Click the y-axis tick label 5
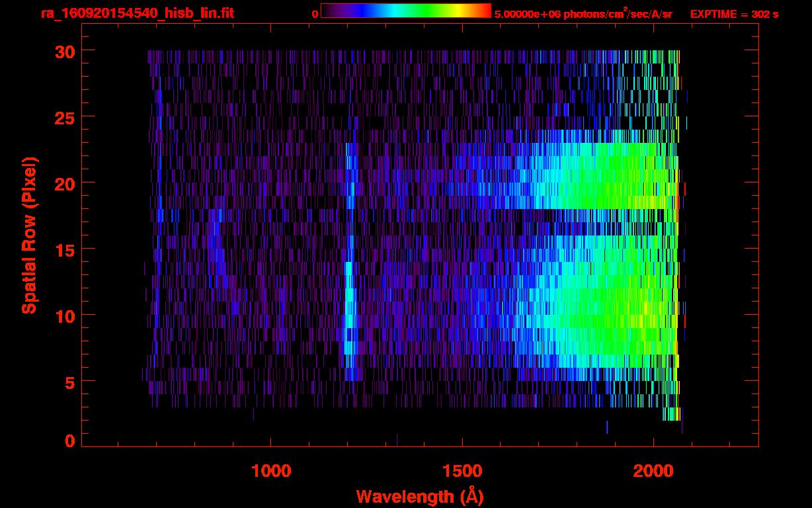The image size is (812, 508). (69, 382)
